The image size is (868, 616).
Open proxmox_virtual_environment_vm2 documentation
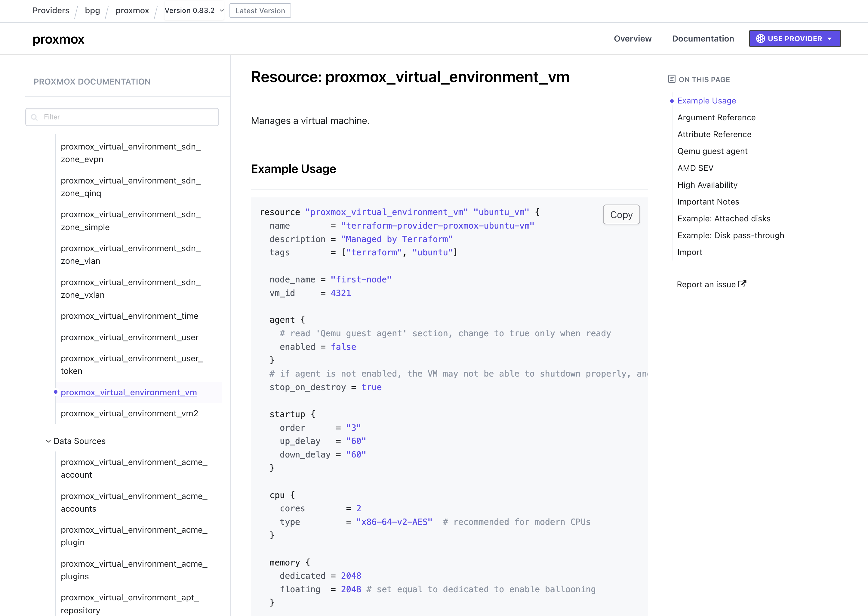point(129,414)
